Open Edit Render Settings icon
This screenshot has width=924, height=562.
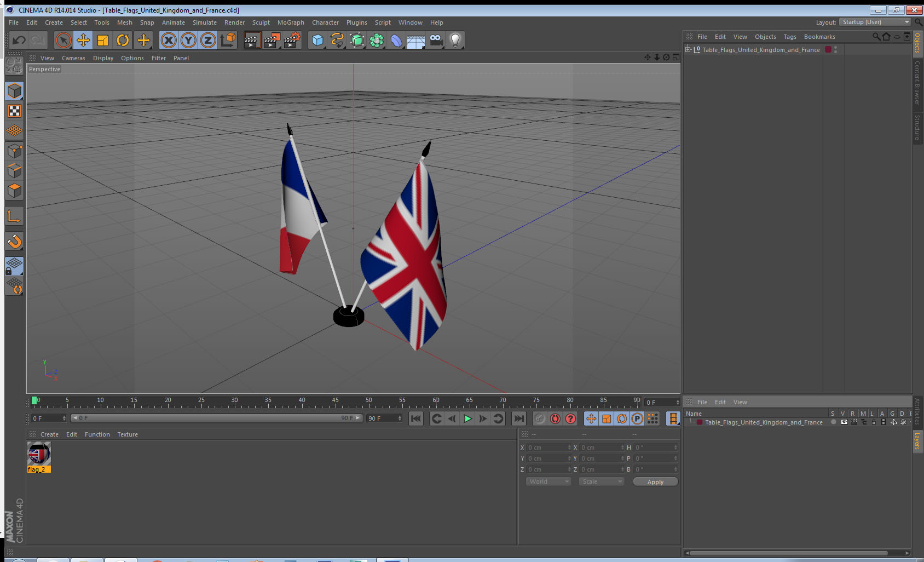click(x=292, y=40)
